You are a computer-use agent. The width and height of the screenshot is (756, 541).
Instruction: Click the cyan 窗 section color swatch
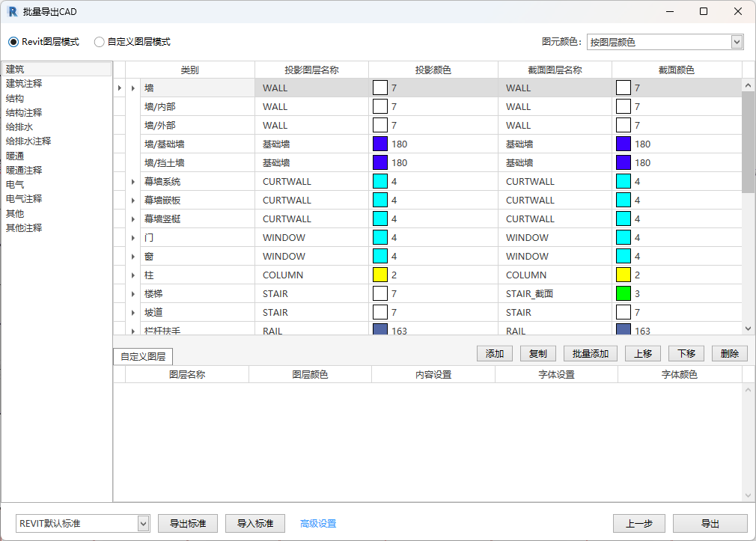(624, 256)
